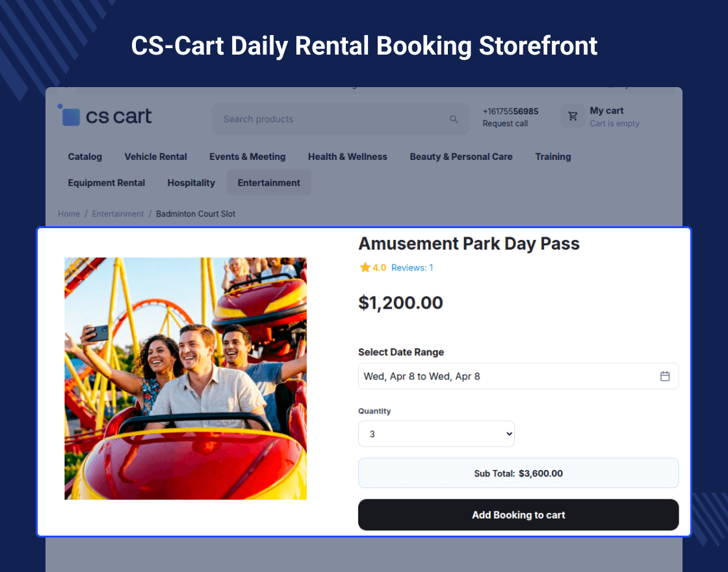The image size is (728, 572).
Task: Click the Home breadcrumb link
Action: [69, 214]
